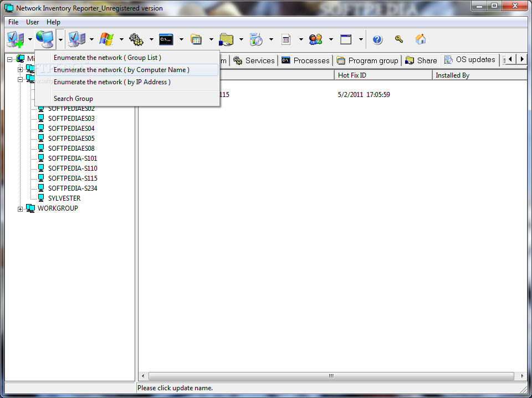Click the house home page icon
This screenshot has height=398, width=532.
pyautogui.click(x=421, y=39)
